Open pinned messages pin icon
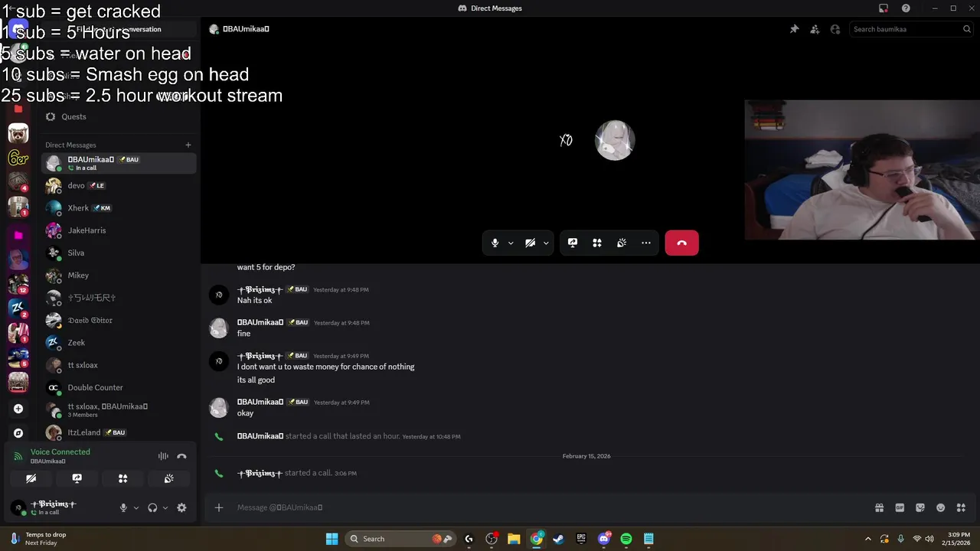 794,29
